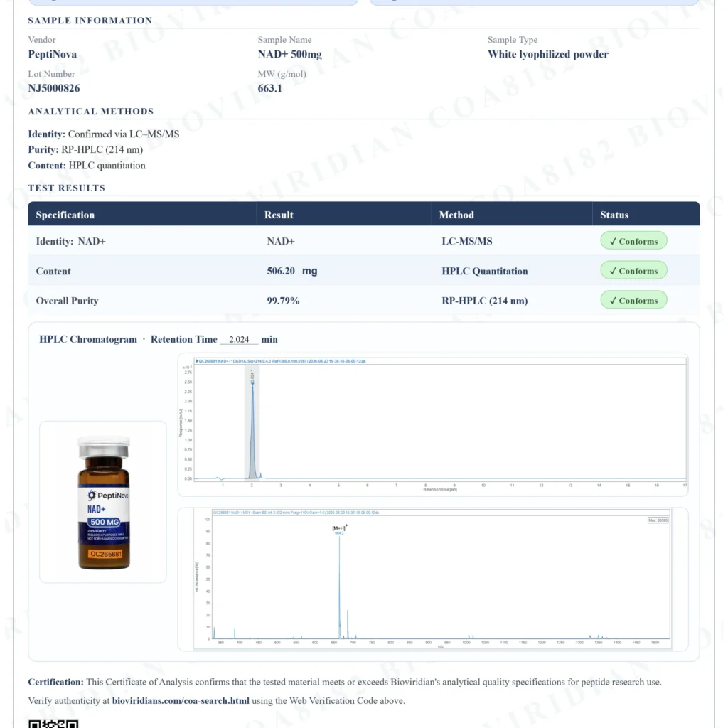Click the SAMPLE INFORMATION section heading
Viewport: 728px width, 728px height.
(x=90, y=21)
